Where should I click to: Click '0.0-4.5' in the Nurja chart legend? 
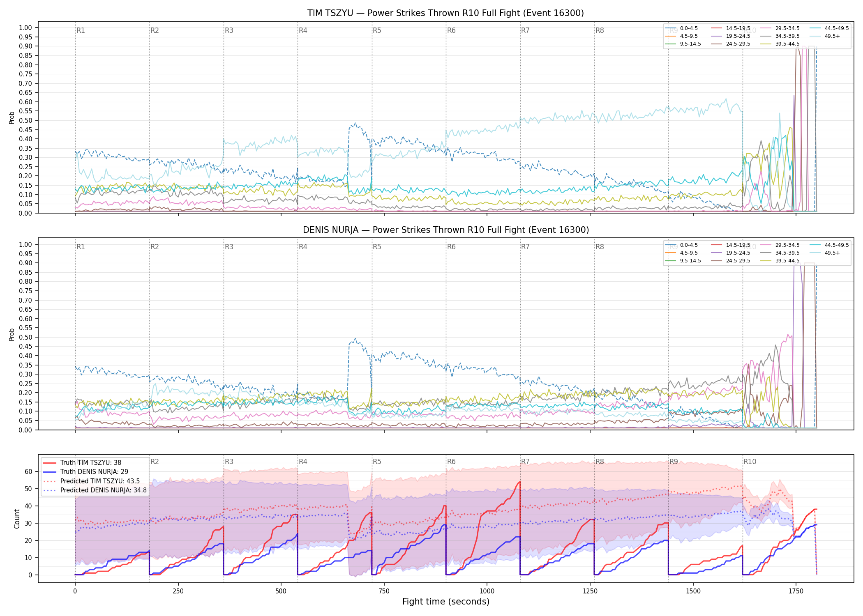tap(689, 245)
